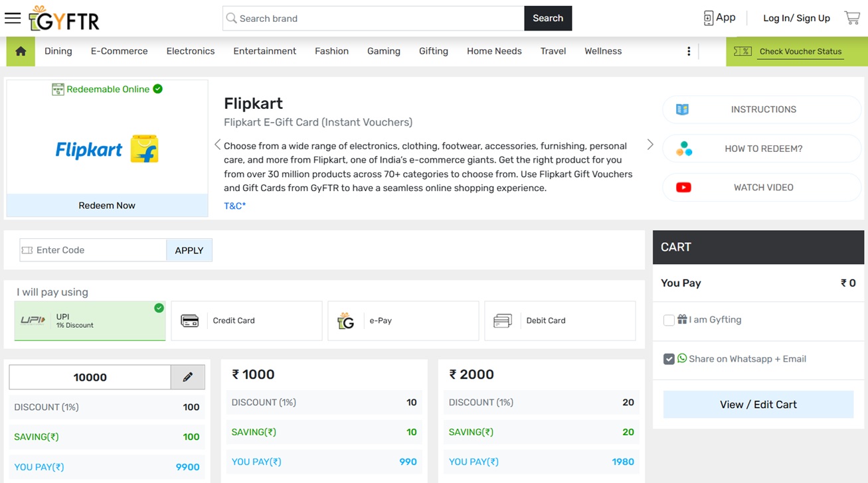Show previous description with left chevron
Screen dimensions: 868x483
point(217,145)
